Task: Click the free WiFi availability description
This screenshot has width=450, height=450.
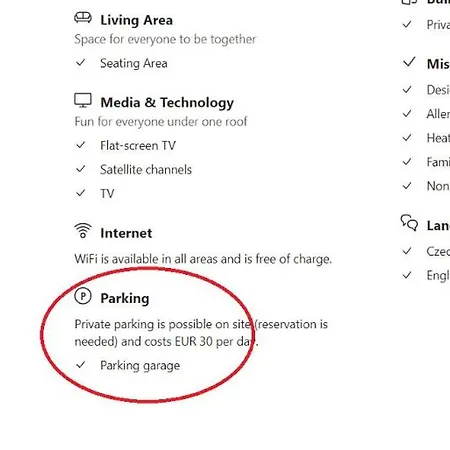Action: tap(203, 259)
